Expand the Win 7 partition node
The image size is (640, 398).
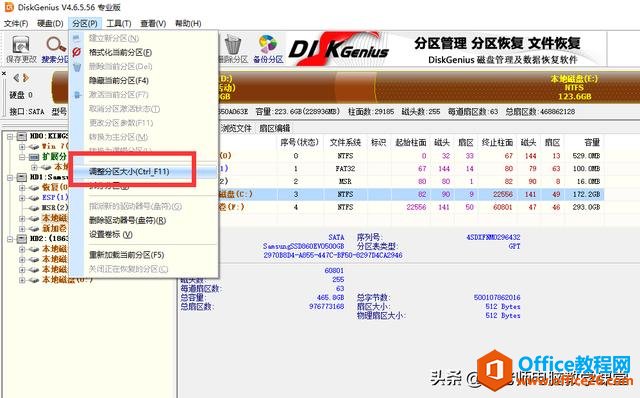(x=22, y=146)
